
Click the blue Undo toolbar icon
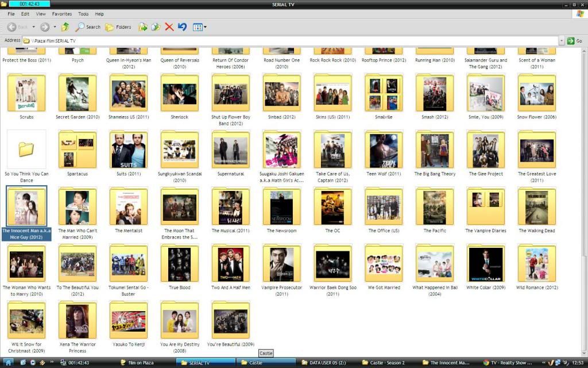(x=182, y=27)
